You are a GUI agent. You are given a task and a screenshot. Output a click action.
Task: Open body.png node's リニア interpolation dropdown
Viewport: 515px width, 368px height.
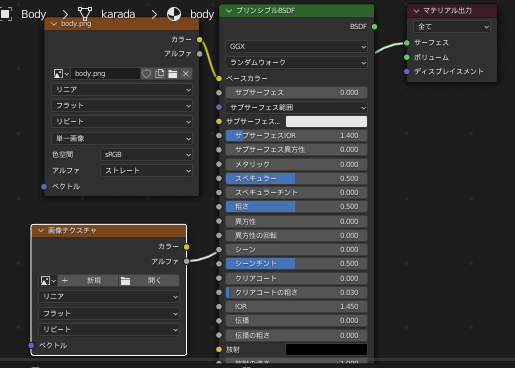[x=122, y=90]
